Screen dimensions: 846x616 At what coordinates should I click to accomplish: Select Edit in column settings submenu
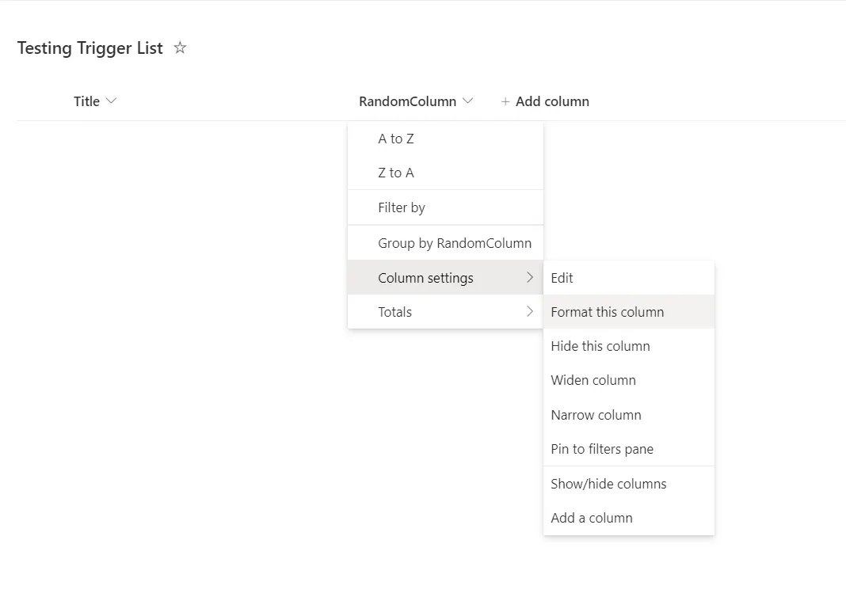click(562, 278)
